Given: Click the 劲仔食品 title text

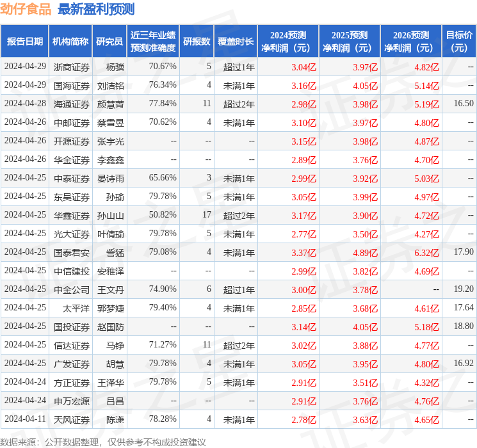Looking at the screenshot, I should [x=26, y=9].
